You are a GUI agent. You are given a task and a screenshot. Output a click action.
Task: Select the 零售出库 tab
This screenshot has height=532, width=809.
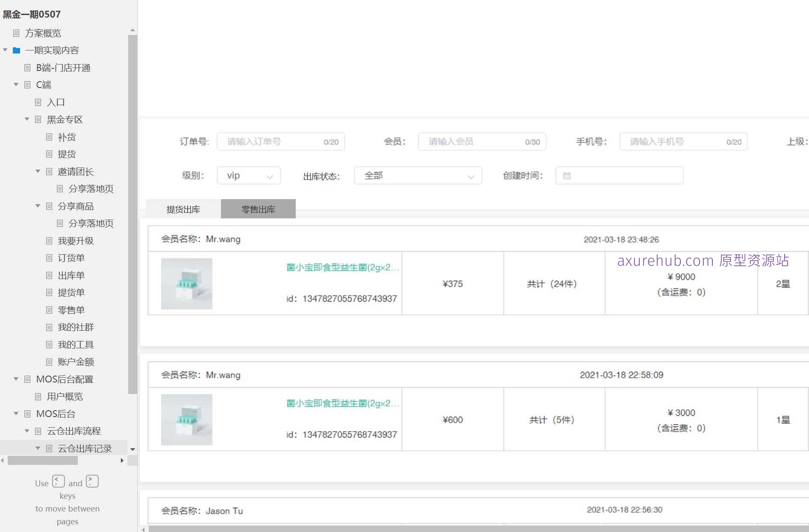(258, 209)
